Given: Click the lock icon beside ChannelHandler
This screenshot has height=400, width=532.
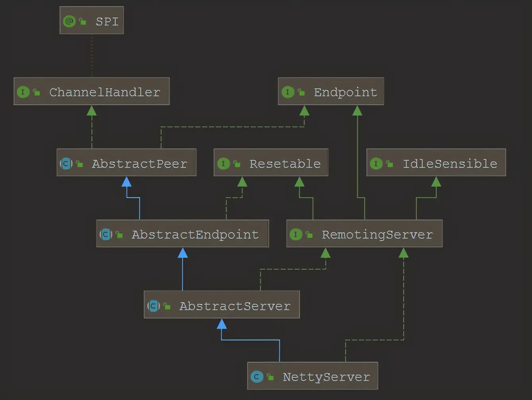Looking at the screenshot, I should (x=37, y=92).
